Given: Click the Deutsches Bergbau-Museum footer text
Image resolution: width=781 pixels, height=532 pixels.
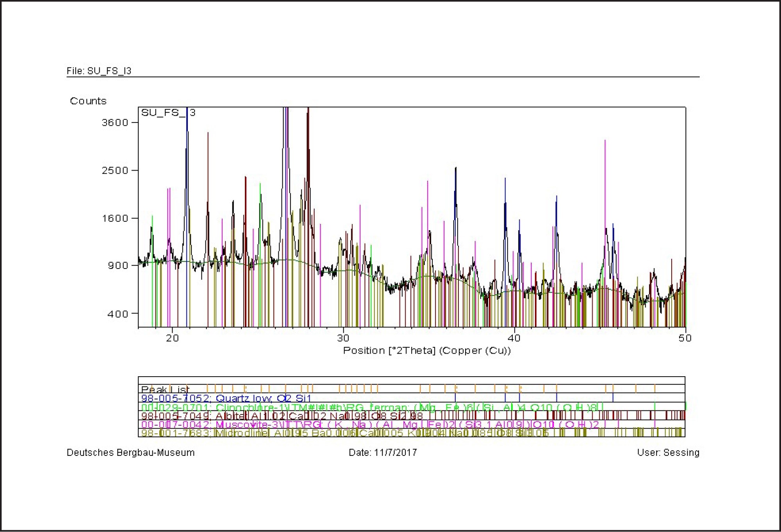Looking at the screenshot, I should (130, 453).
